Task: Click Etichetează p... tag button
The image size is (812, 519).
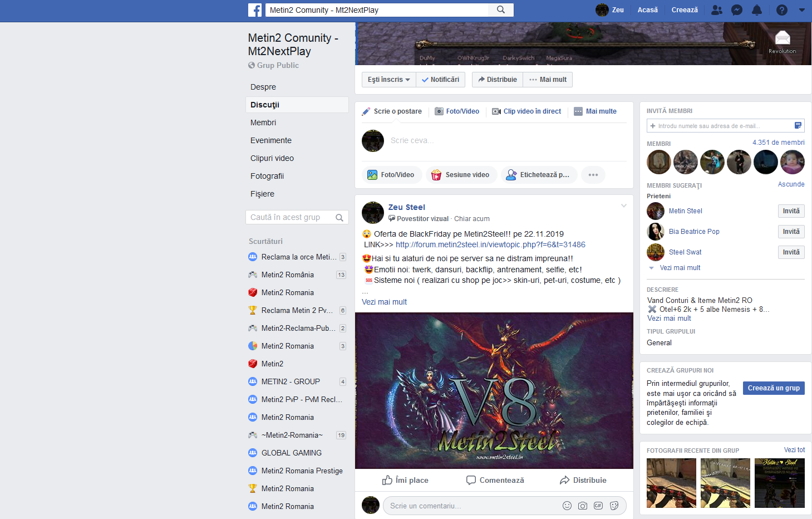Action: 539,175
